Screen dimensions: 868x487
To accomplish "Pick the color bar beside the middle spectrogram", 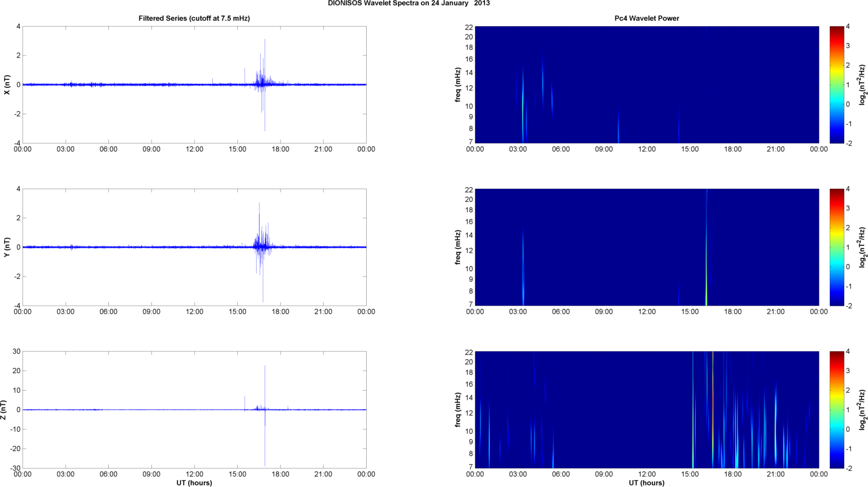I will (x=837, y=247).
